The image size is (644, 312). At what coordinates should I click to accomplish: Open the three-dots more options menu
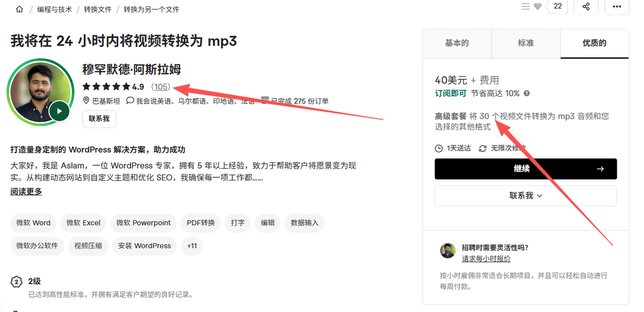[x=616, y=7]
